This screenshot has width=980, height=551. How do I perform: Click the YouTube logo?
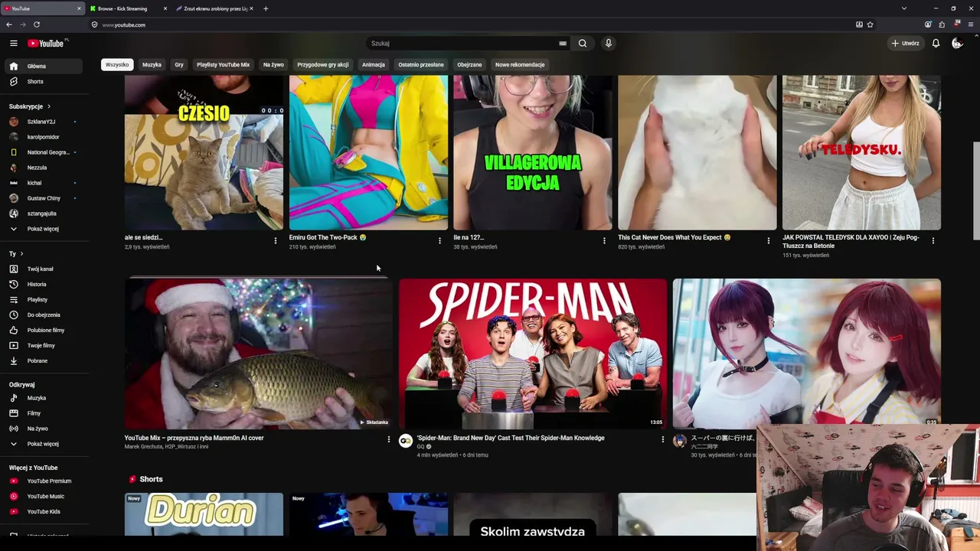[47, 44]
